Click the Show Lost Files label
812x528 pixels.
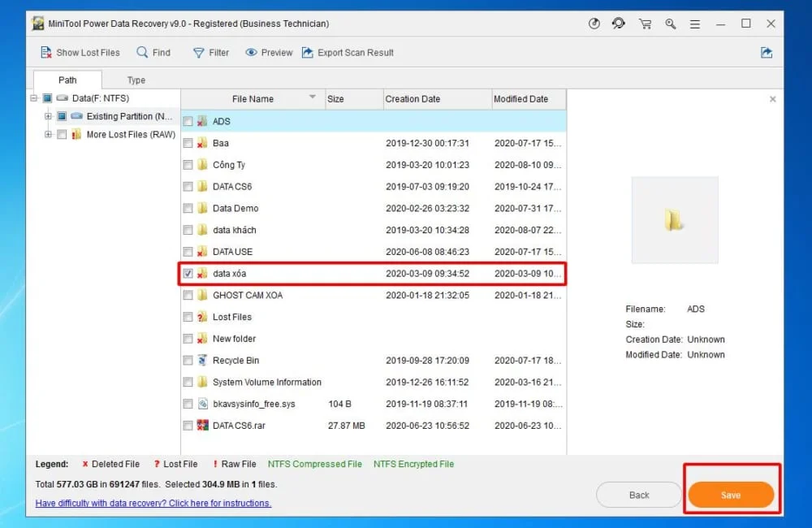[88, 52]
